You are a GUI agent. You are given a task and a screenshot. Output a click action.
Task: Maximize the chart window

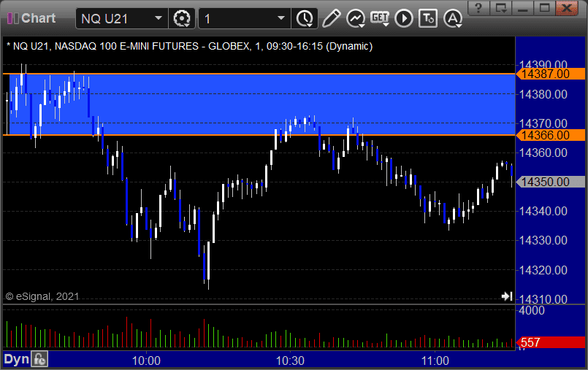pos(544,8)
